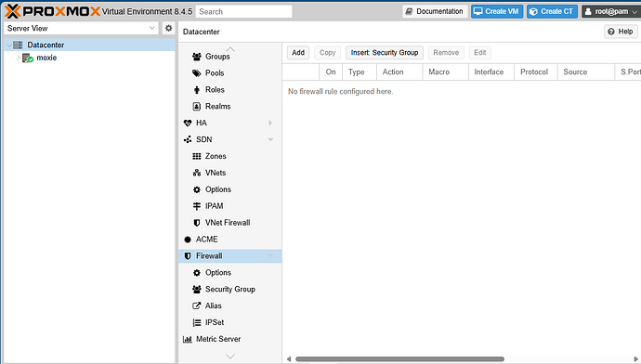Click the IPAM icon
Screen dimensions: 641x364
tap(197, 206)
